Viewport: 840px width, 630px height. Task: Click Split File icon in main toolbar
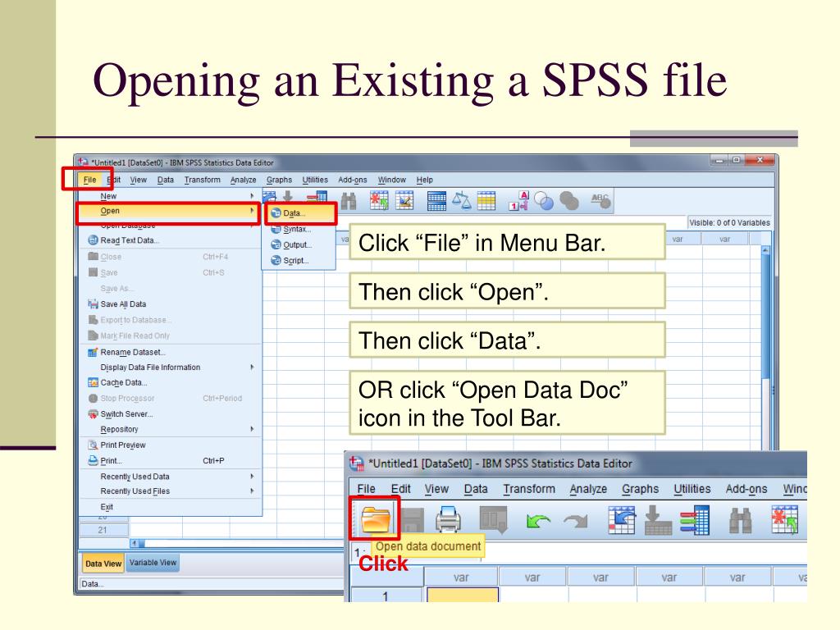[x=436, y=201]
